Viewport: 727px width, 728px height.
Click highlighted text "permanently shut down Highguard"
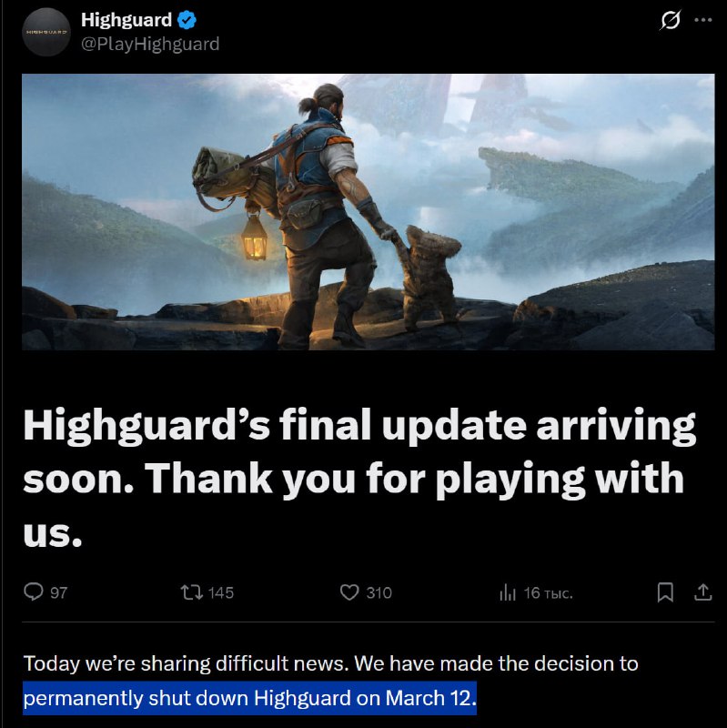187,698
